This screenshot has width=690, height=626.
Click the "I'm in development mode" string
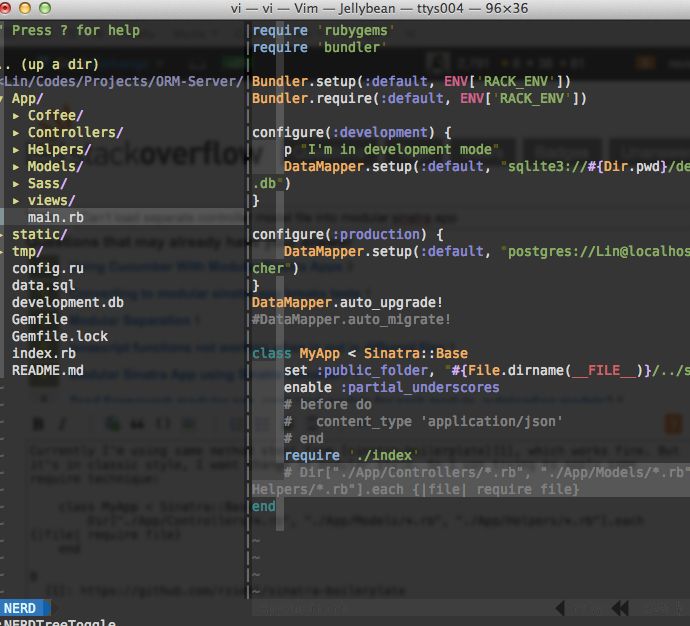(x=400, y=150)
